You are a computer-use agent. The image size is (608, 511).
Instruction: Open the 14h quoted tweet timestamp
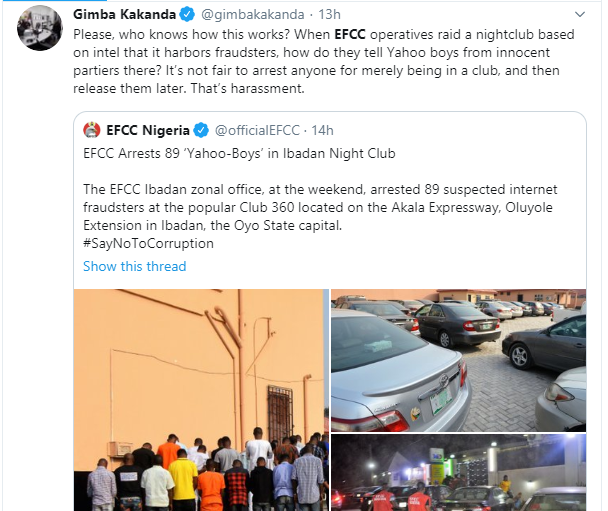pyautogui.click(x=322, y=130)
